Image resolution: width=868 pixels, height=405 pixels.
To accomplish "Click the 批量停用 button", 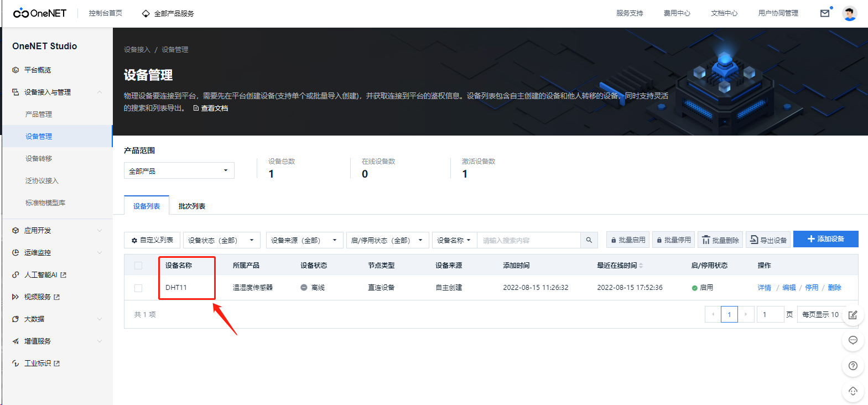I will [x=674, y=240].
